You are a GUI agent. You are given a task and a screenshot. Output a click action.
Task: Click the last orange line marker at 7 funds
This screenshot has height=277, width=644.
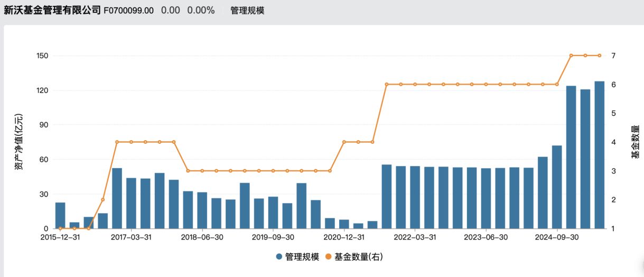pyautogui.click(x=599, y=56)
